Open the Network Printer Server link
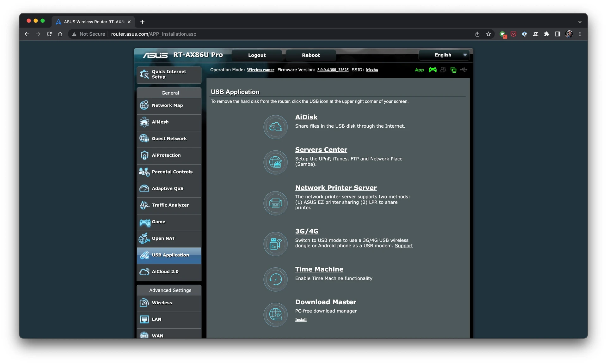This screenshot has width=607, height=364. pos(336,188)
